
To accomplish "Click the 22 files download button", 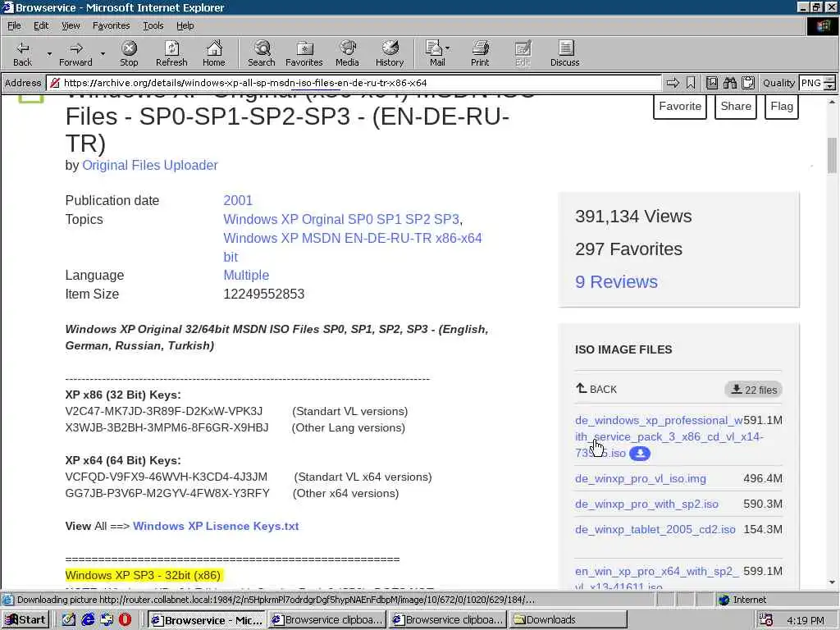I will 754,390.
